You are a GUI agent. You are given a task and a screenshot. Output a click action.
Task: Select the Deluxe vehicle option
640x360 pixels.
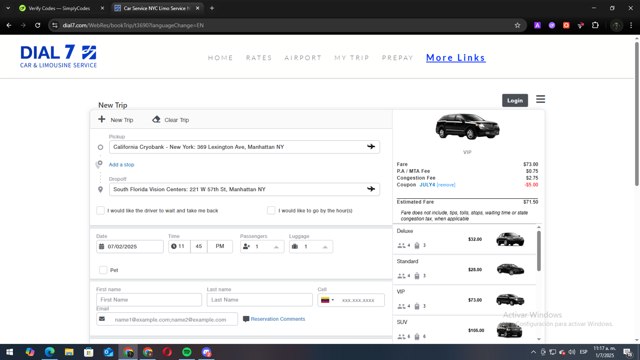(x=464, y=239)
